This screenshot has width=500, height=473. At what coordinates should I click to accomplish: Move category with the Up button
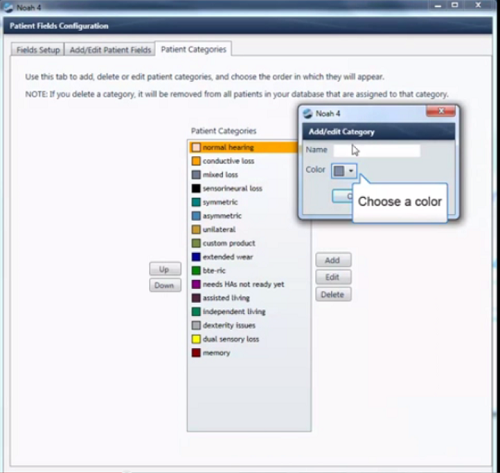[x=165, y=269]
